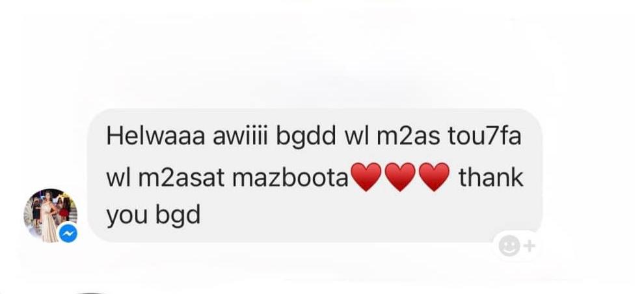Viewport: 644px width, 294px height.
Task: Click the word "m2asat" on the second line
Action: point(181,178)
